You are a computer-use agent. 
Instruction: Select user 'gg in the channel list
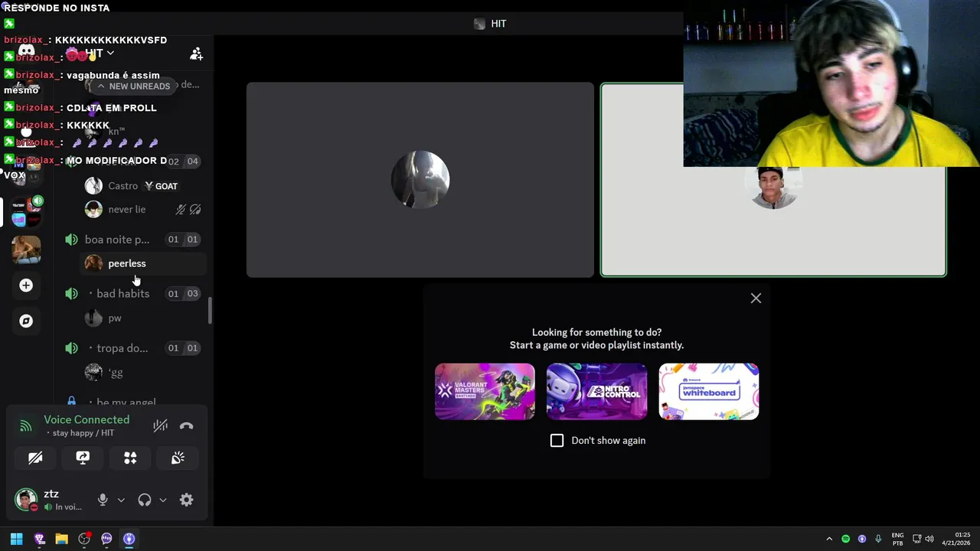(144, 373)
